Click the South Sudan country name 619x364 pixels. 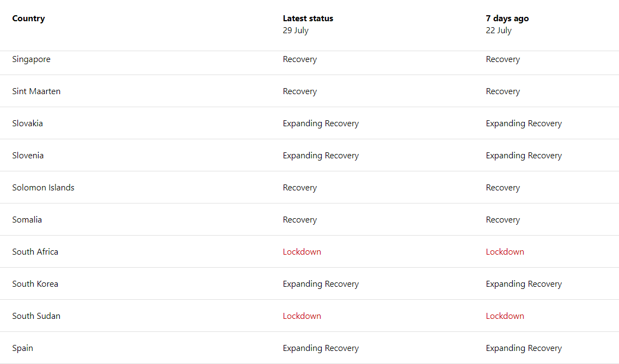(36, 316)
